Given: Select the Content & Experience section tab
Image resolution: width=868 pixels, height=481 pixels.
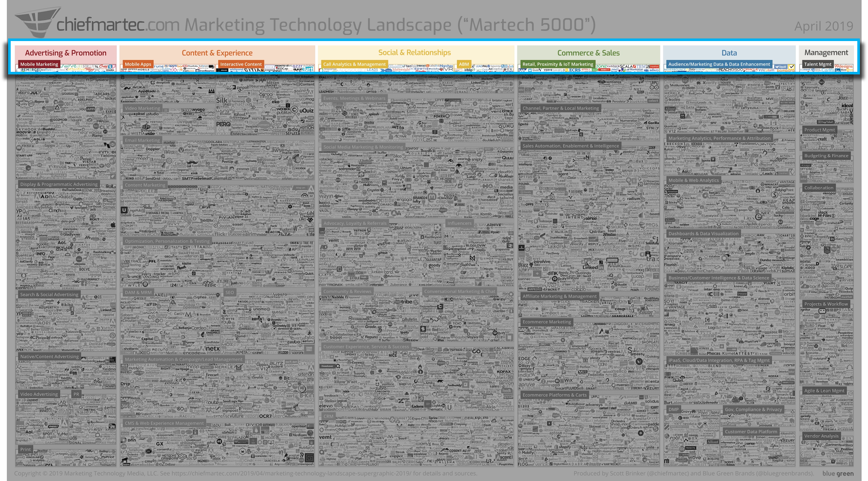Looking at the screenshot, I should tap(216, 52).
